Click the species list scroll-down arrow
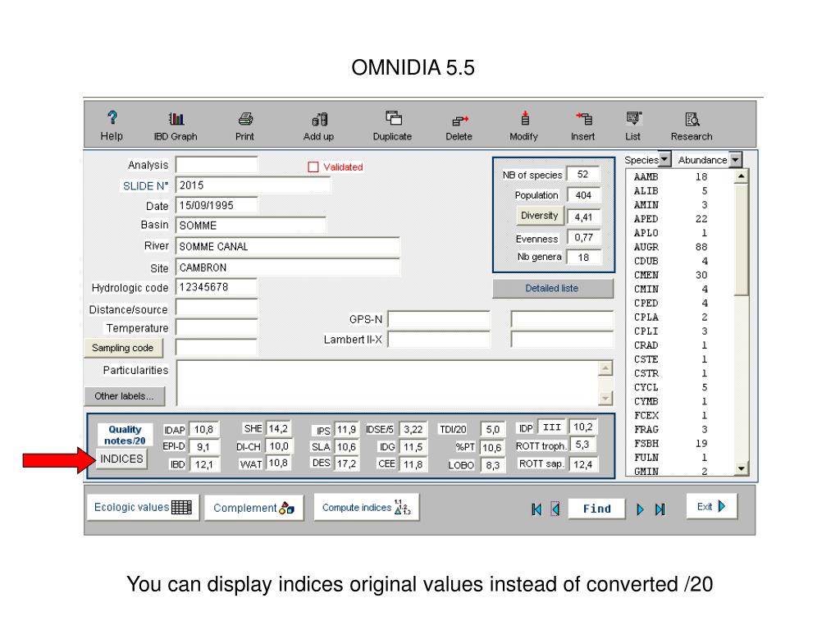This screenshot has height=630, width=840. pos(741,468)
